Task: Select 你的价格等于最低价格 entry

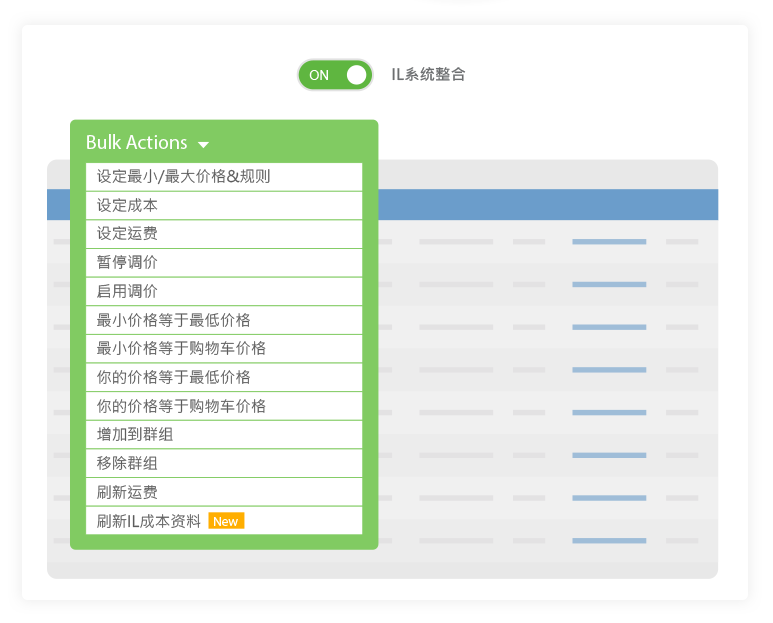Action: [x=173, y=378]
